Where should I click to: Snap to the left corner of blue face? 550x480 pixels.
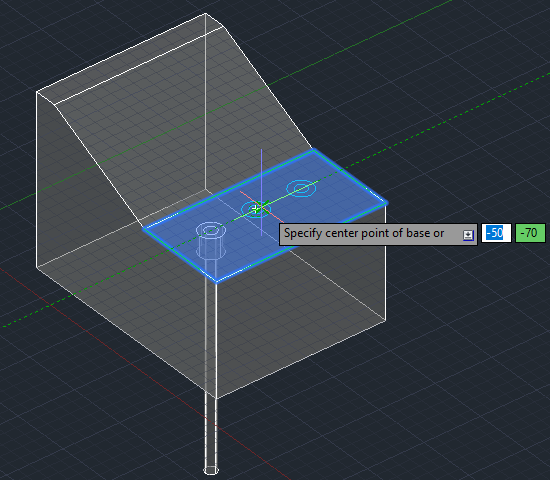[x=143, y=228]
